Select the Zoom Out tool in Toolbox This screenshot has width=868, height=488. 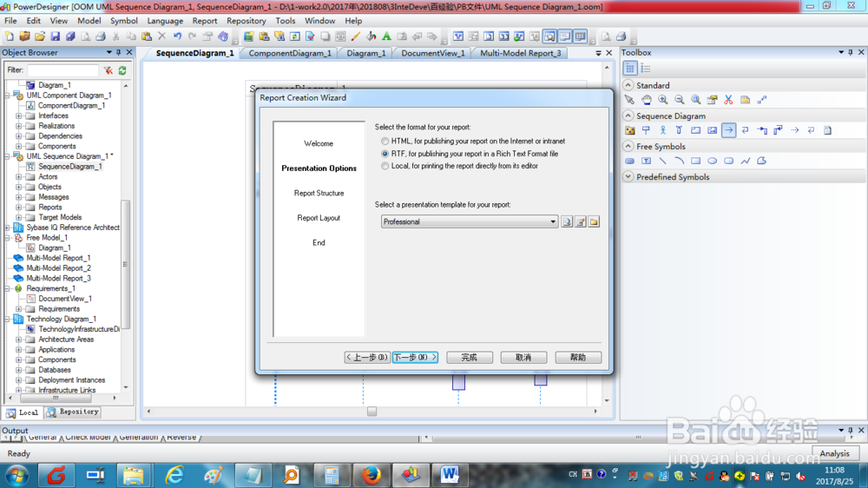click(x=680, y=100)
